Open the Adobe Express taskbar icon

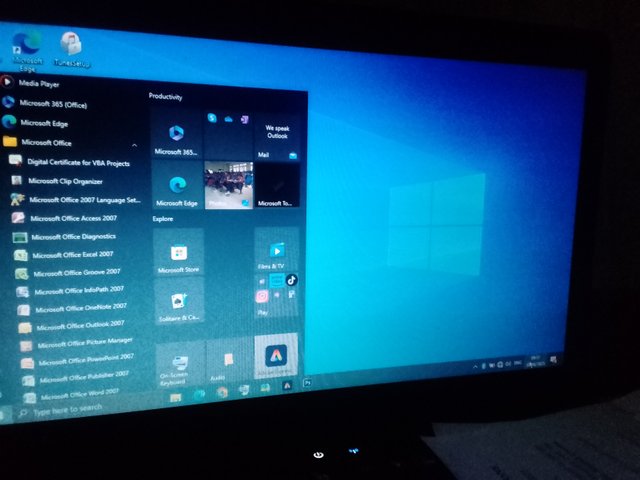click(287, 385)
